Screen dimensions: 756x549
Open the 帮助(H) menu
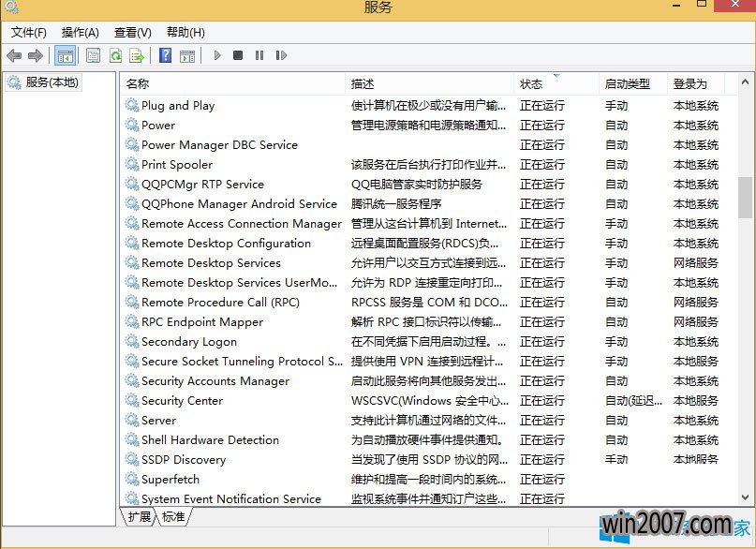click(185, 33)
